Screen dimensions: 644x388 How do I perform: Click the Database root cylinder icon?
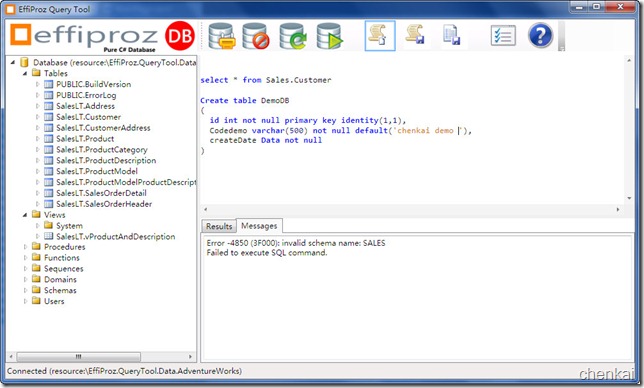point(24,62)
